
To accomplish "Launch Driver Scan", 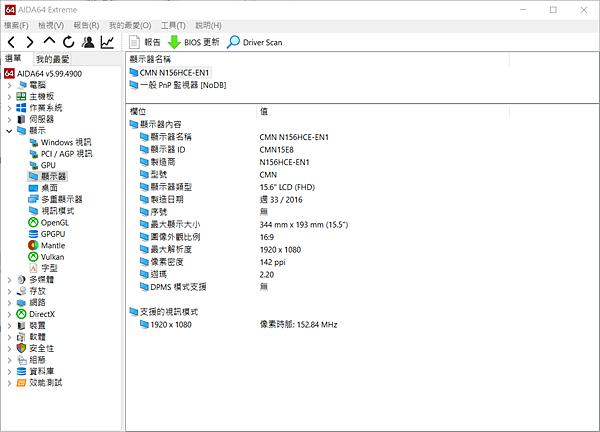I will [254, 42].
